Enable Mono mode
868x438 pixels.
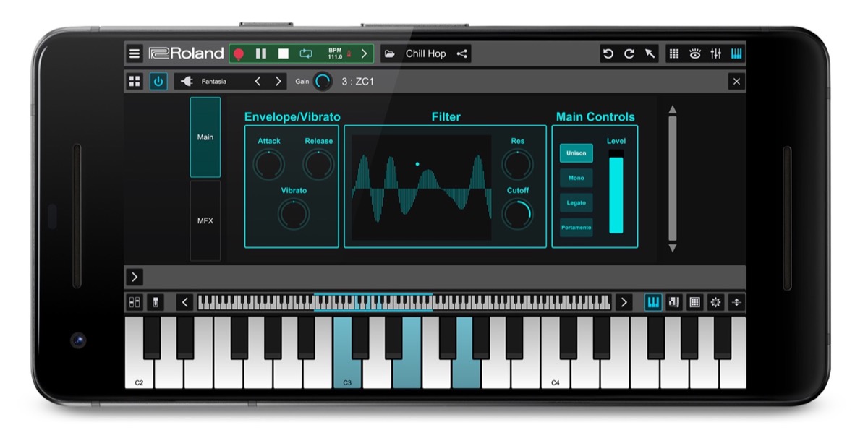click(x=576, y=178)
